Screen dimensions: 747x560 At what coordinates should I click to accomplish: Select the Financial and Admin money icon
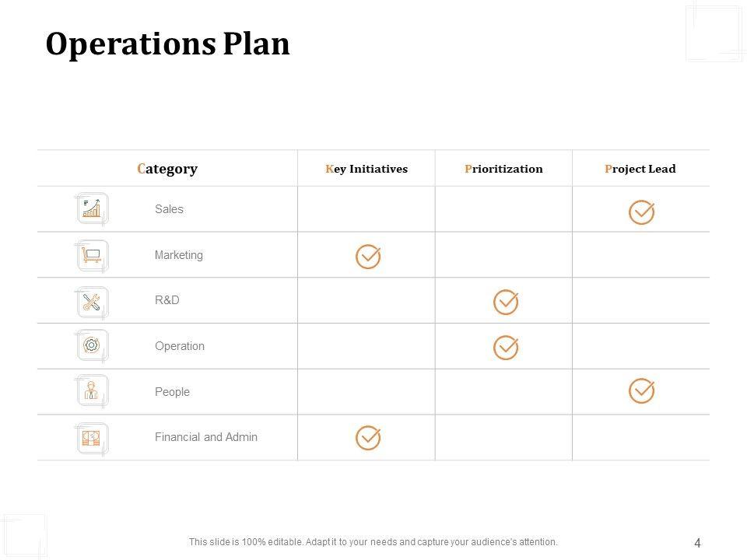[93, 437]
